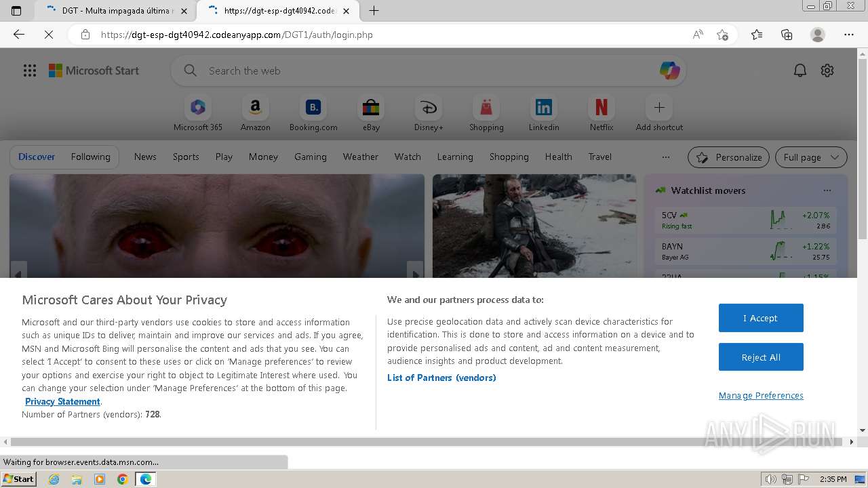Open Chrome from the taskbar
The image size is (868, 488).
pyautogui.click(x=122, y=479)
